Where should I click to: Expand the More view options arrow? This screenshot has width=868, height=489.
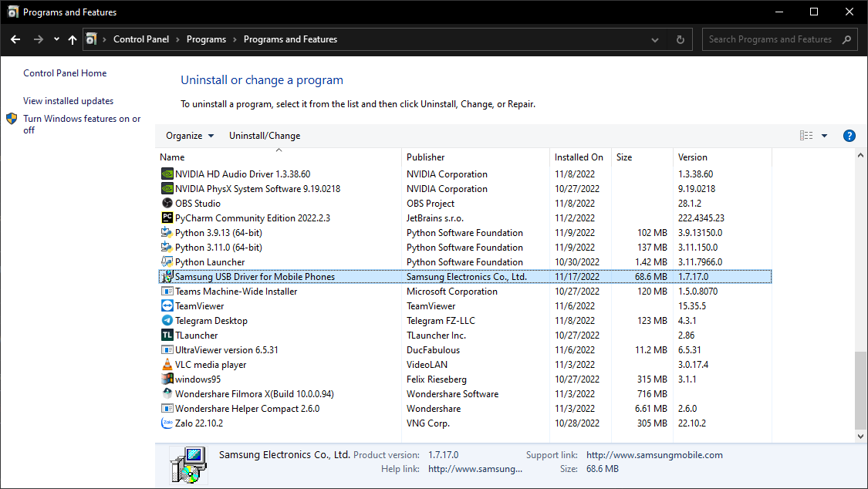(x=824, y=136)
